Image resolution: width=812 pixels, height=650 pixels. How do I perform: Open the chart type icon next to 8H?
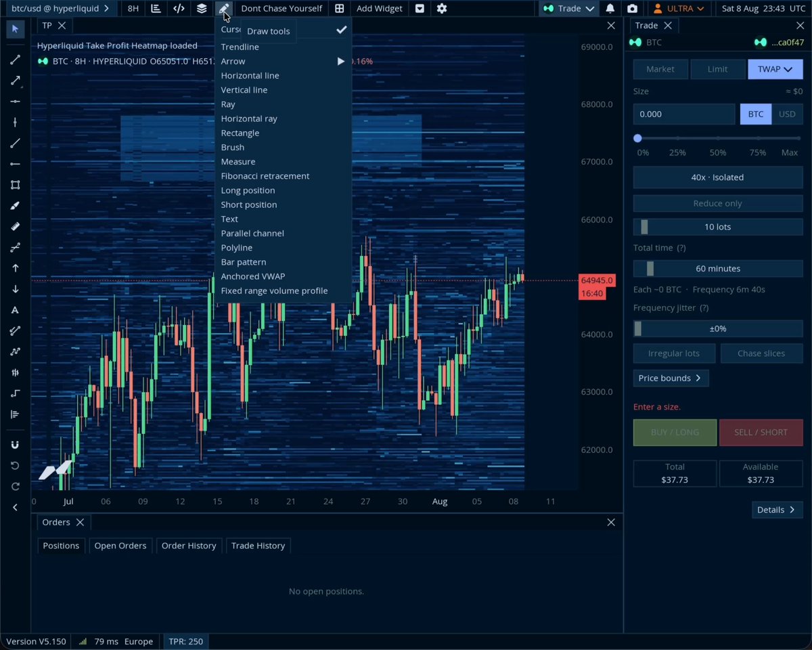pyautogui.click(x=156, y=8)
